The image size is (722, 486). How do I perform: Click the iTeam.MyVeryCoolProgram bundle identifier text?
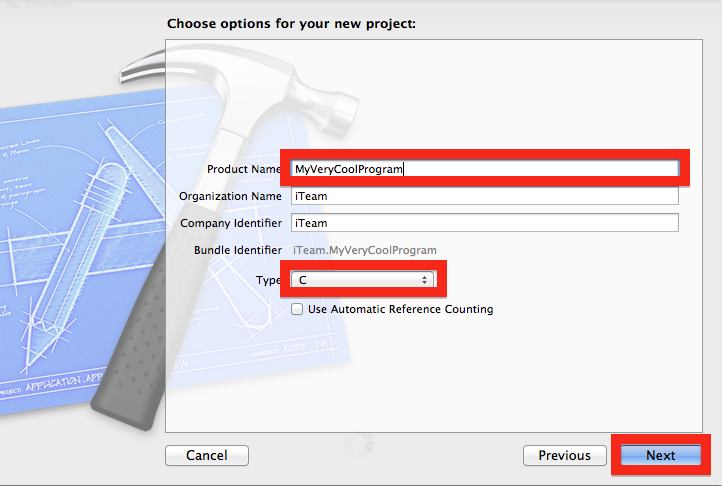click(365, 250)
